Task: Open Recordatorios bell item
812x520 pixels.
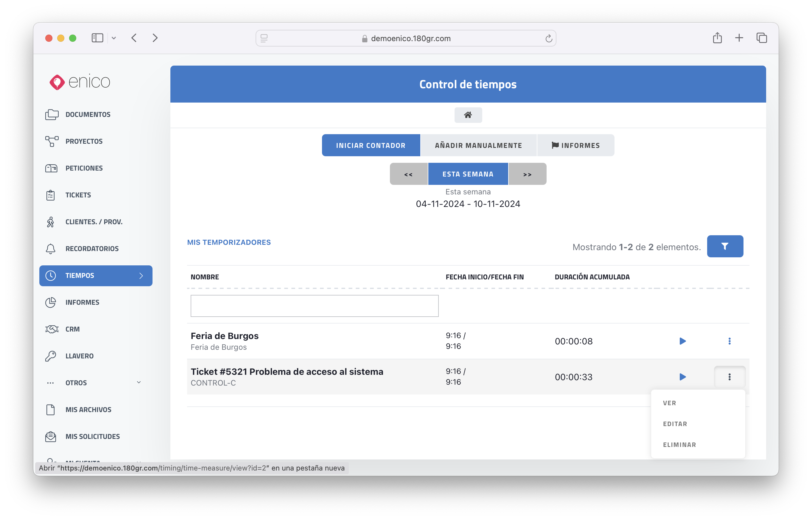Action: (x=92, y=249)
